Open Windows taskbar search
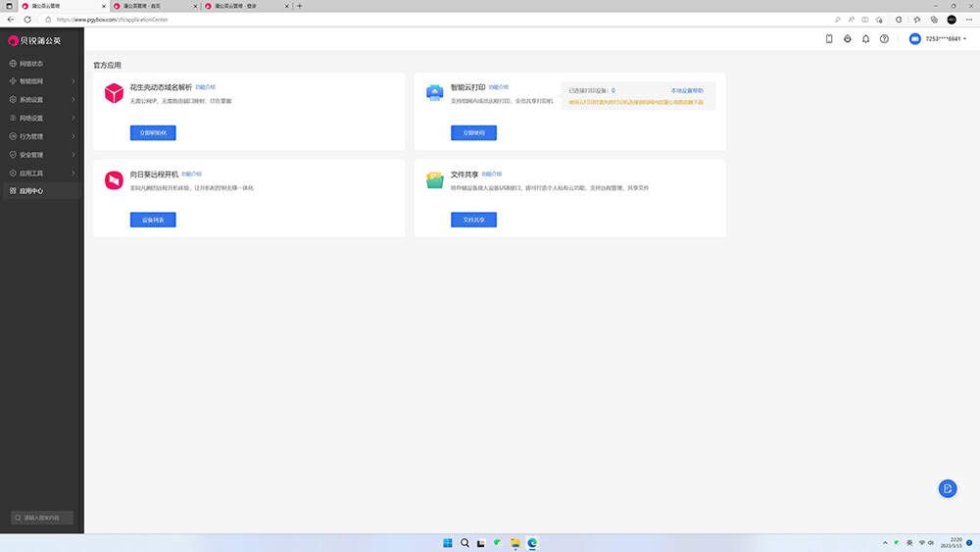Screen dimensions: 980x552 click(465, 542)
